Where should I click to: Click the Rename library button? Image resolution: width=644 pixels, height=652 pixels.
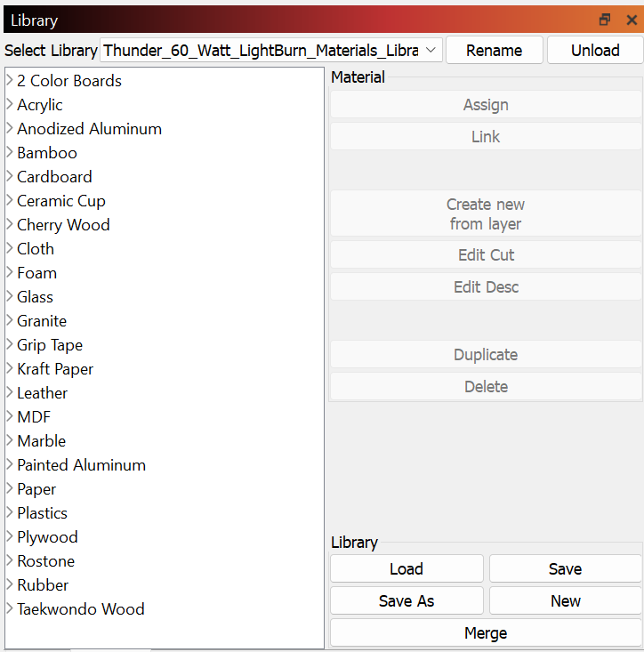click(495, 51)
